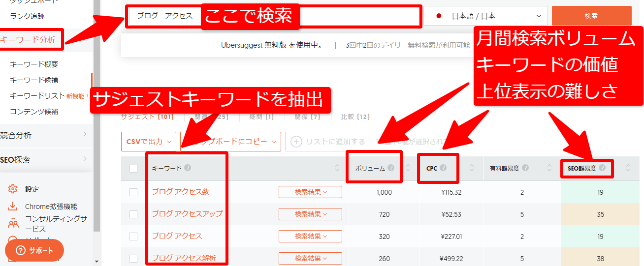This screenshot has width=644, height=266.
Task: Sort table by 有料難易度 column arrows
Action: click(549, 168)
